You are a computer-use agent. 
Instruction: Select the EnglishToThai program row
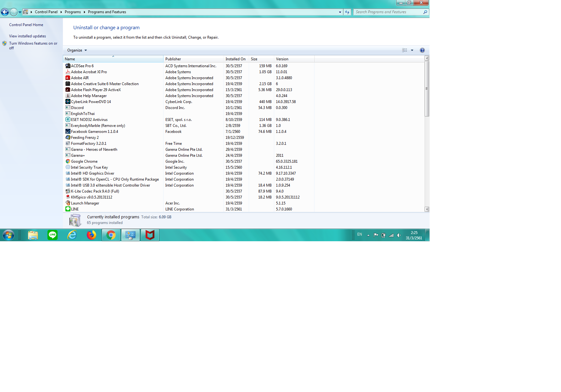(189, 113)
